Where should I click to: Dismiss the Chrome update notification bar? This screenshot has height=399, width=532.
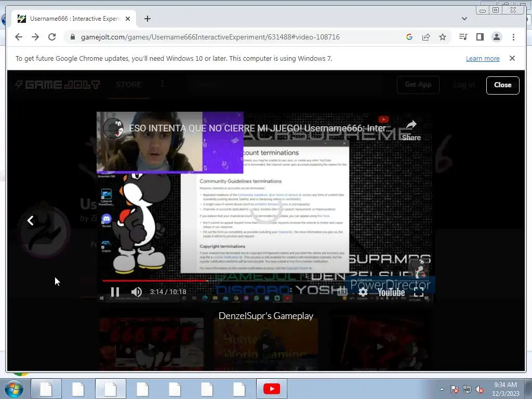click(512, 58)
